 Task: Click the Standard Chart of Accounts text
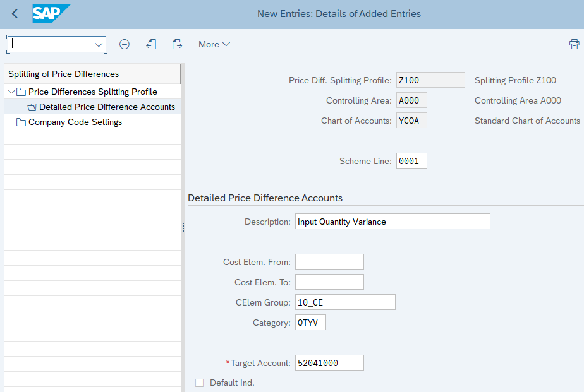pos(527,121)
